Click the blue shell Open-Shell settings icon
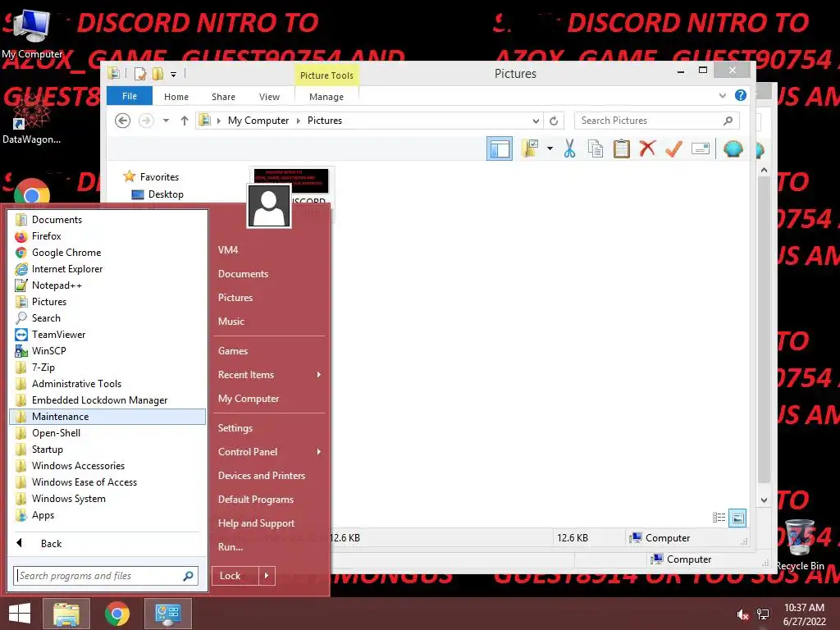Viewport: 840px width, 630px height. [733, 148]
